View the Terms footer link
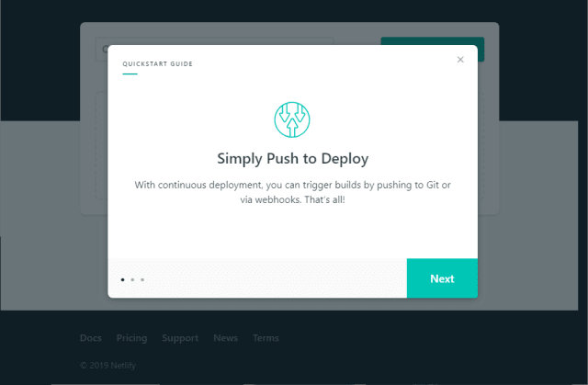 coord(266,338)
